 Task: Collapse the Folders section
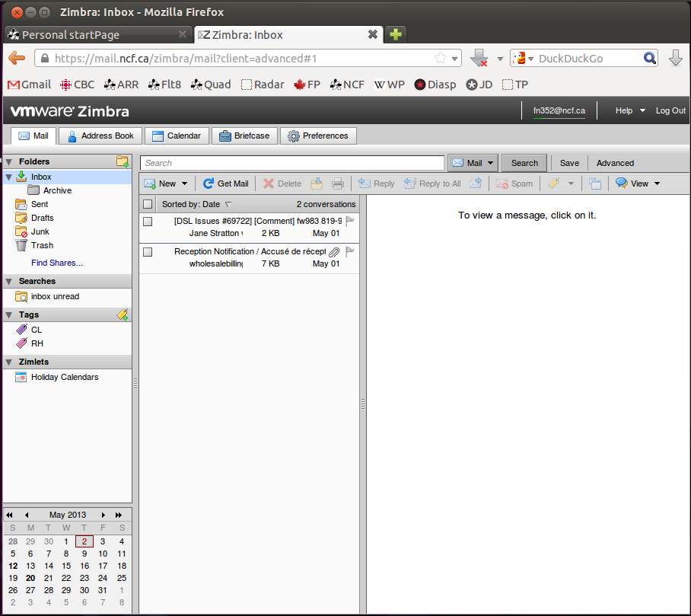pyautogui.click(x=9, y=162)
